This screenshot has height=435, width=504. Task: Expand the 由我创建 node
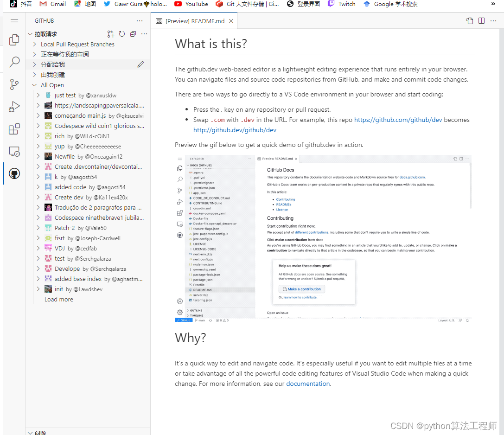[x=35, y=75]
